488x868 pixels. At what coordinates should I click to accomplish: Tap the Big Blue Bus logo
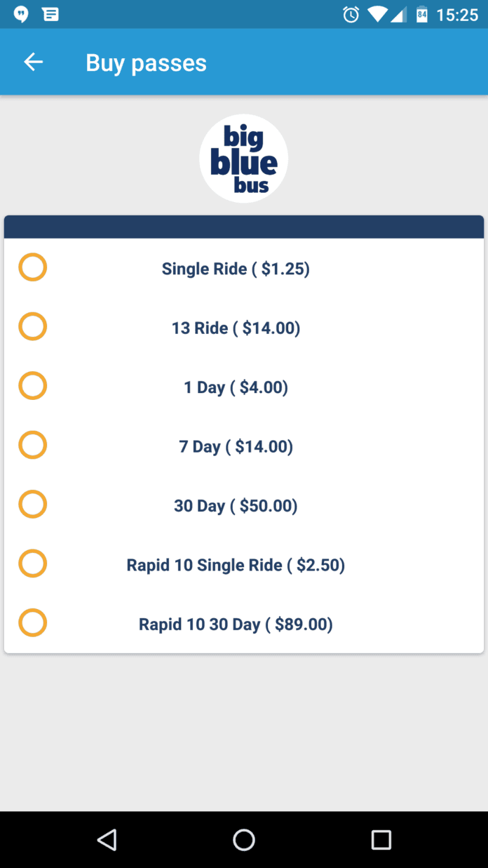(243, 159)
